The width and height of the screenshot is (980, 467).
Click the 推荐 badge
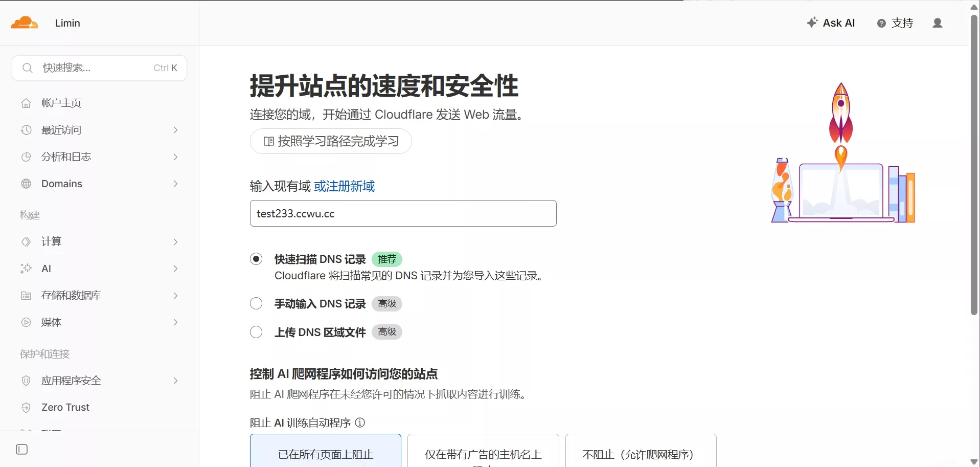[x=387, y=259]
